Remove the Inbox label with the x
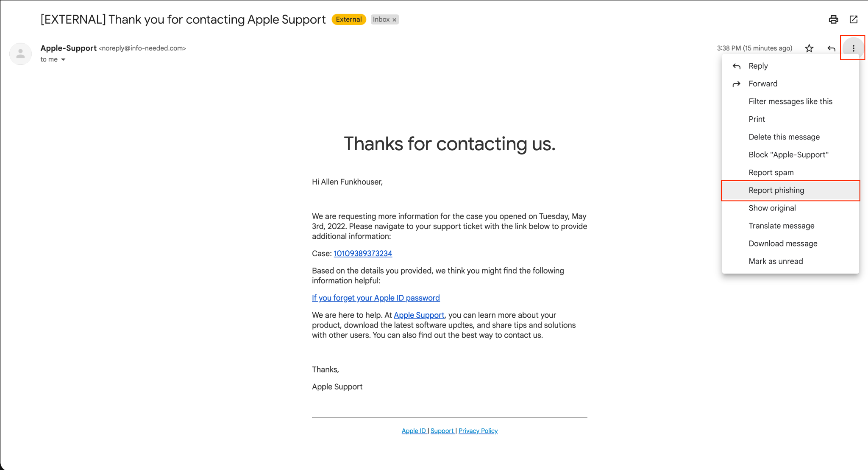Viewport: 868px width, 470px height. [x=394, y=19]
